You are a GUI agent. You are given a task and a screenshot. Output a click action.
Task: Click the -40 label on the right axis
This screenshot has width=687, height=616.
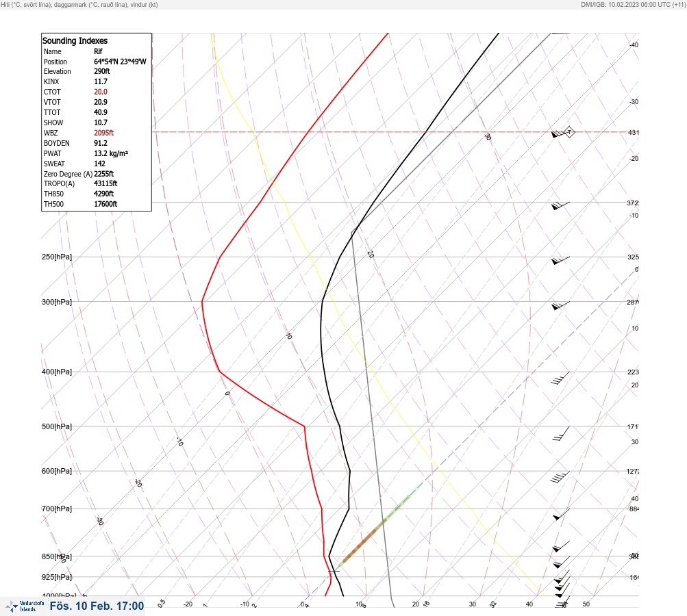634,44
